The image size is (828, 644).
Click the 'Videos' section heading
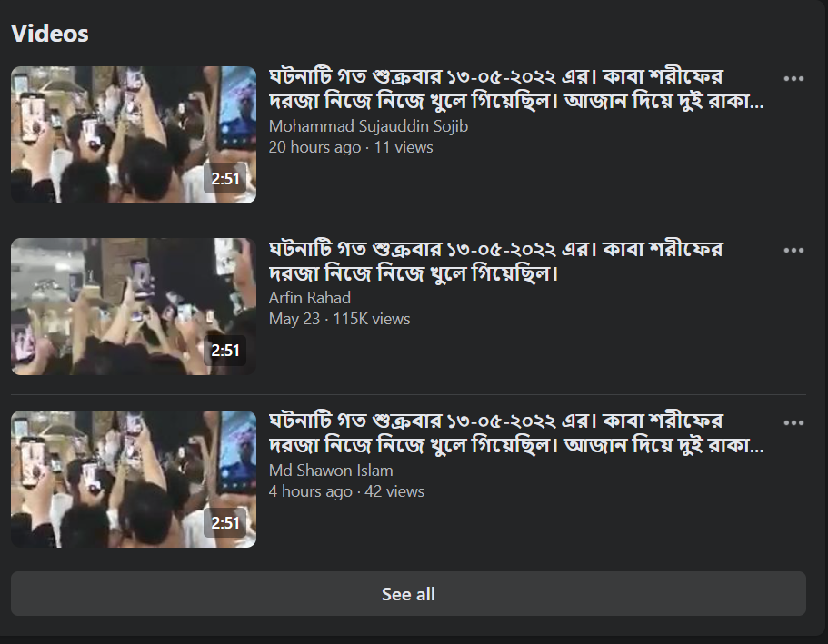click(x=50, y=34)
